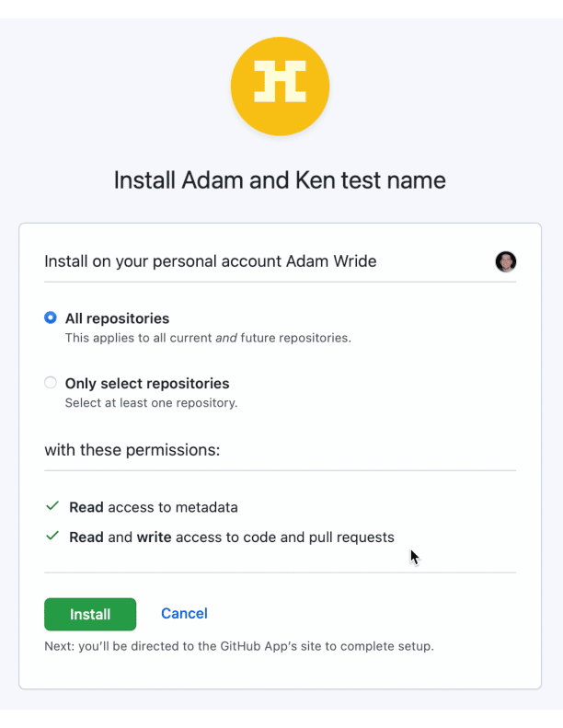The image size is (563, 728).
Task: Click the 'Install Adam and Ken test name' heading
Action: click(x=280, y=180)
